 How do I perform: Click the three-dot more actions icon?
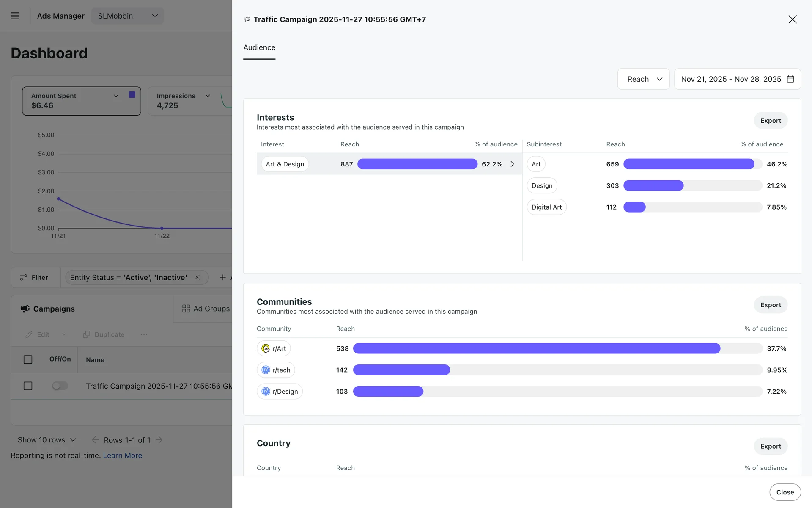[144, 334]
